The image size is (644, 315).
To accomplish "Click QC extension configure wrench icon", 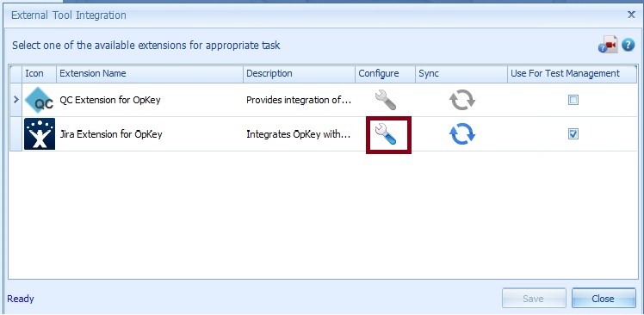I will coord(385,100).
